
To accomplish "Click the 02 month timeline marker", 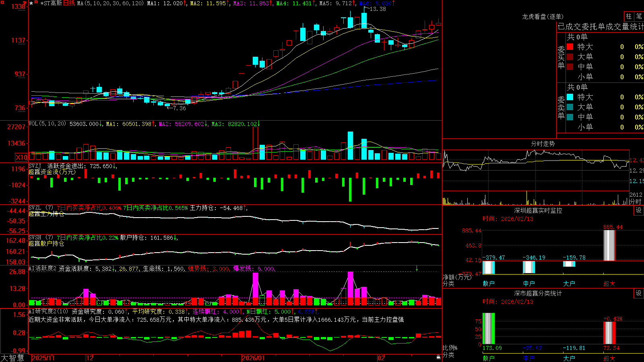I will tap(381, 358).
